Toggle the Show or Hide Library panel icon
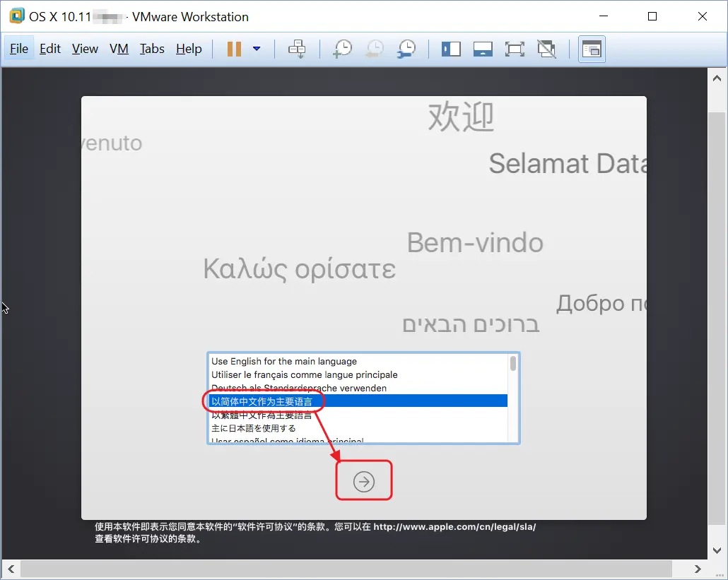The width and height of the screenshot is (728, 580). (451, 49)
